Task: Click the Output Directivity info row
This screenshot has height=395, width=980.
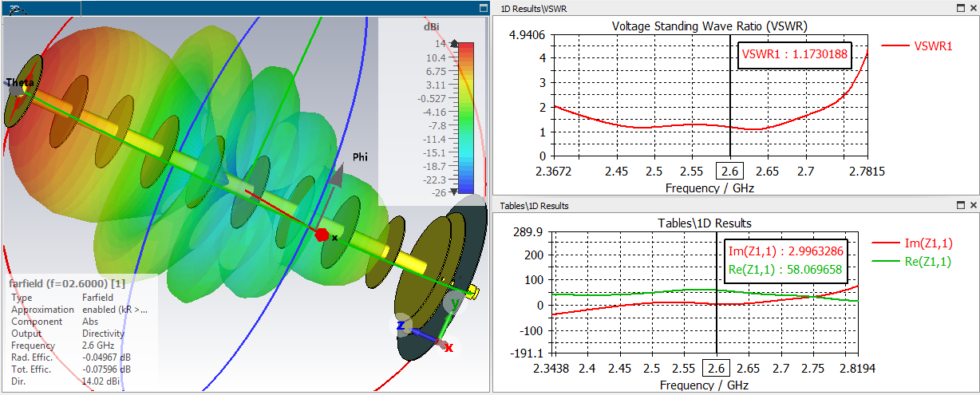Action: click(x=68, y=334)
